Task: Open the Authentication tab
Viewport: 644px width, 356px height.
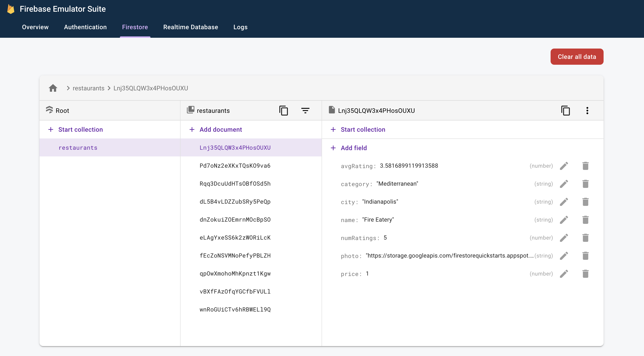Action: coord(85,27)
